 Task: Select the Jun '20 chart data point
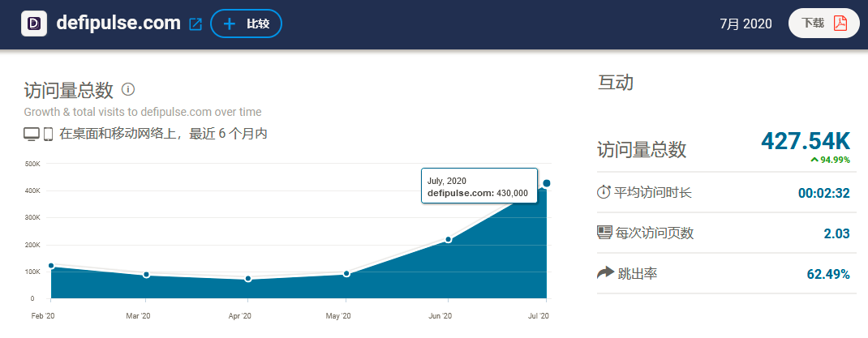coord(449,240)
